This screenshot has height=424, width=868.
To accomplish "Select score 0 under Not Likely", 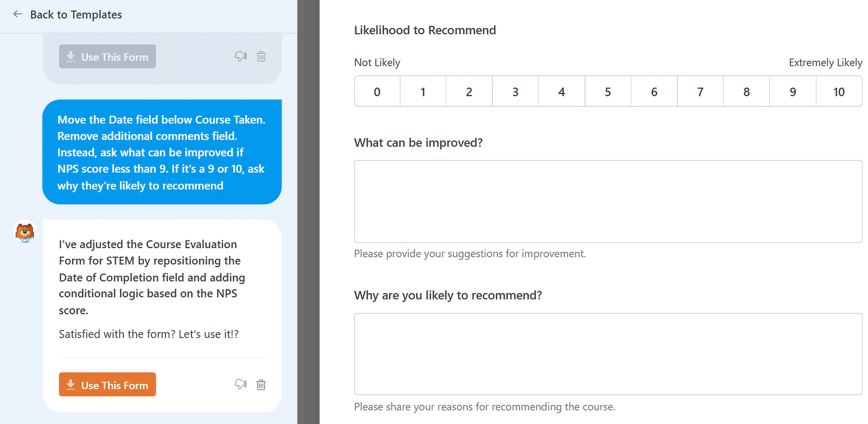I will click(376, 91).
